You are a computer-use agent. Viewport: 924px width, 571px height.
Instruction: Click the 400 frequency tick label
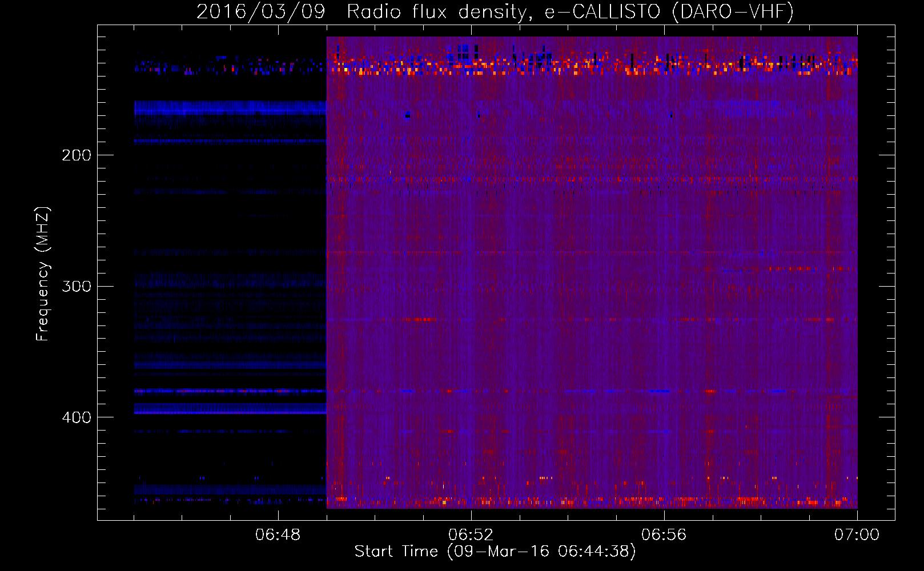[x=77, y=417]
